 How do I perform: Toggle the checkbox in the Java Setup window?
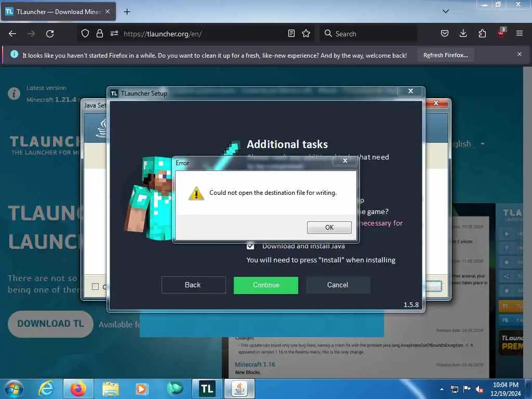[x=96, y=287]
